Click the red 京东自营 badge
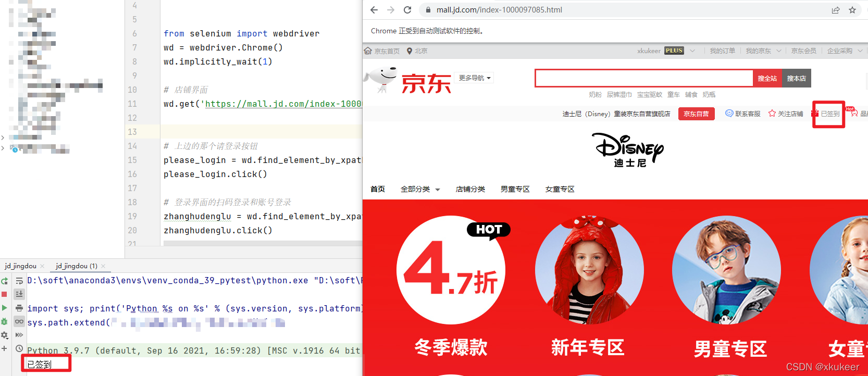 coord(697,114)
